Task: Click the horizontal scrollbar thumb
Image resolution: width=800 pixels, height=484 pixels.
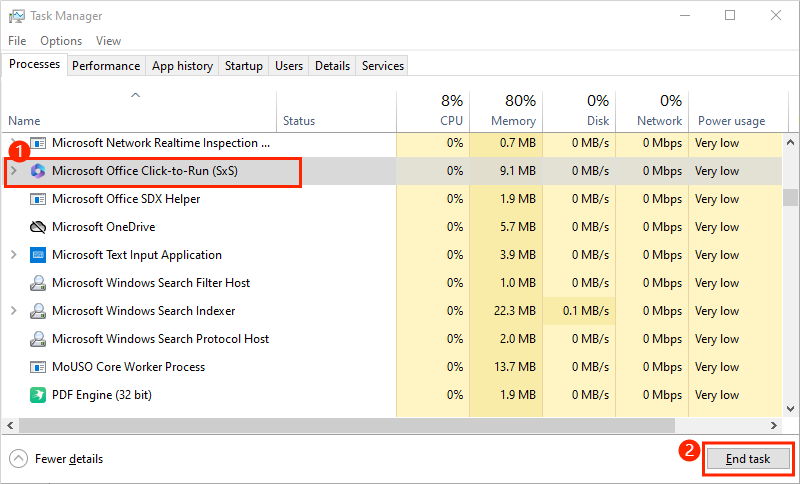Action: pos(347,425)
